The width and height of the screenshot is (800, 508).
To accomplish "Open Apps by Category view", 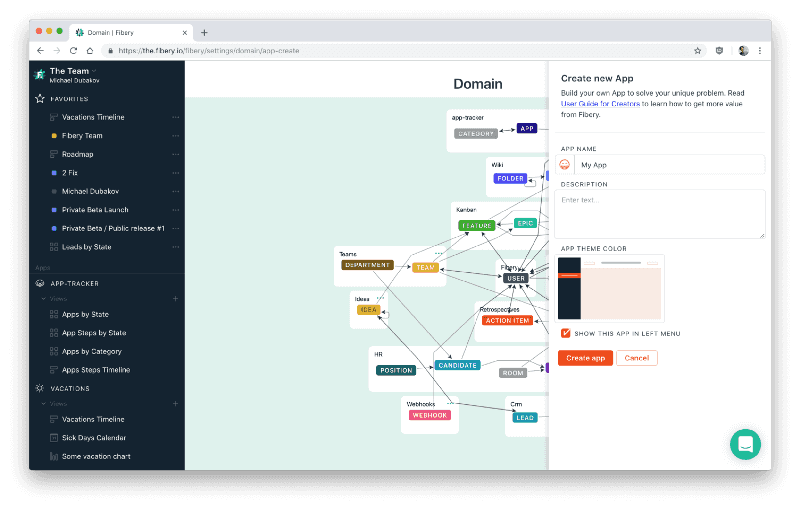I will tap(92, 351).
